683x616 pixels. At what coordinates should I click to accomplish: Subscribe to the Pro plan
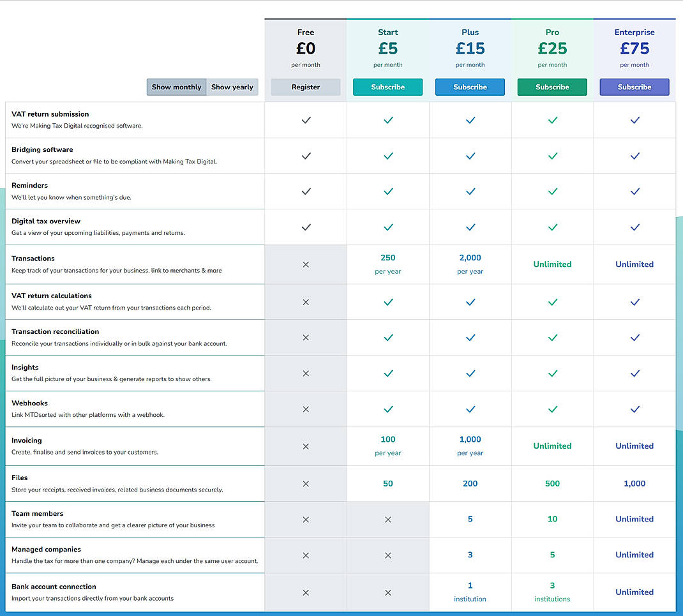552,87
